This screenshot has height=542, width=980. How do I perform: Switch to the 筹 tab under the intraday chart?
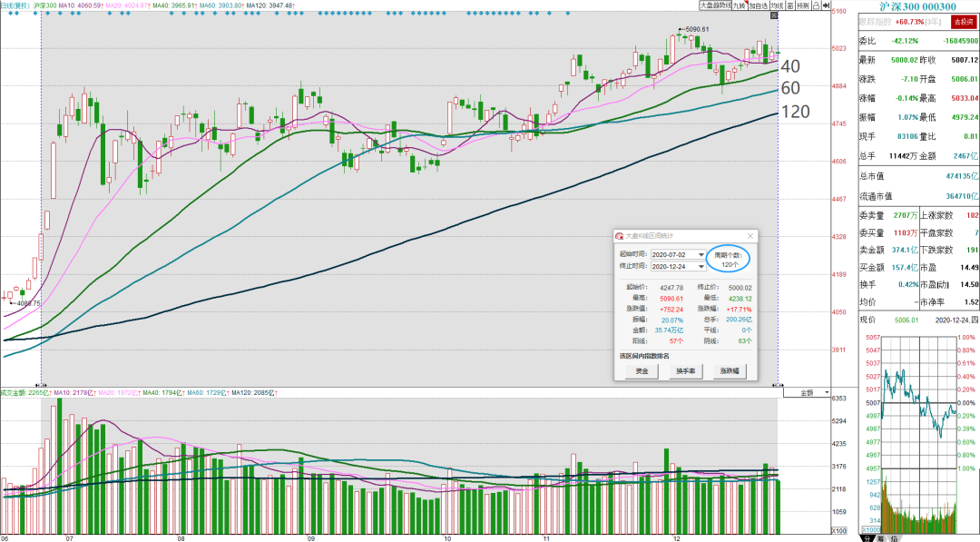[880, 538]
